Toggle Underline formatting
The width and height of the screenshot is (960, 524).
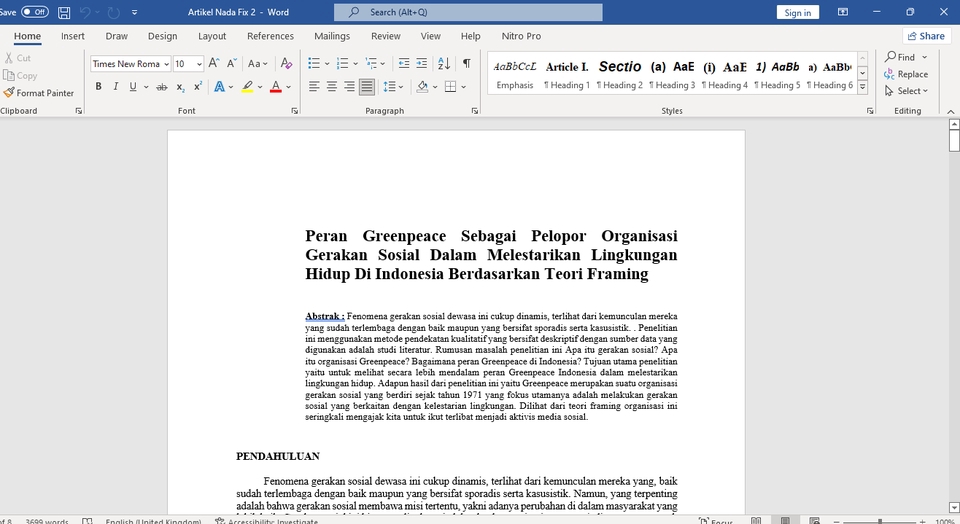coord(133,87)
